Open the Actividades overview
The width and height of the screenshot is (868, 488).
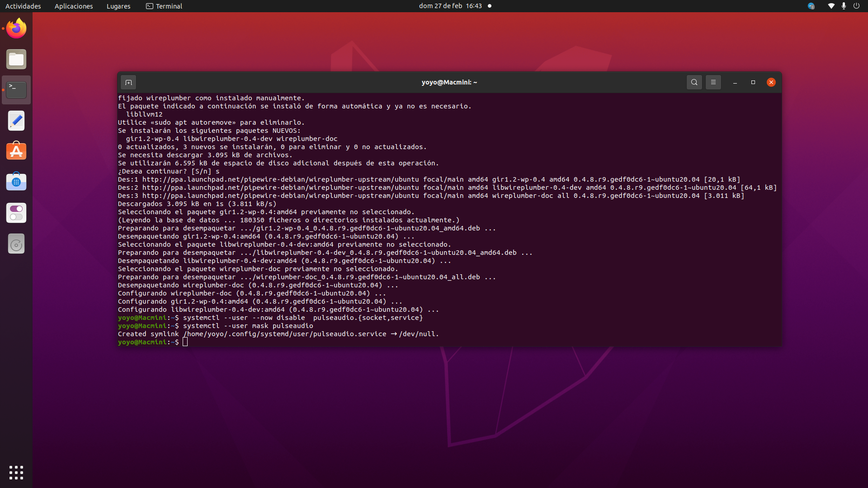pos(23,6)
